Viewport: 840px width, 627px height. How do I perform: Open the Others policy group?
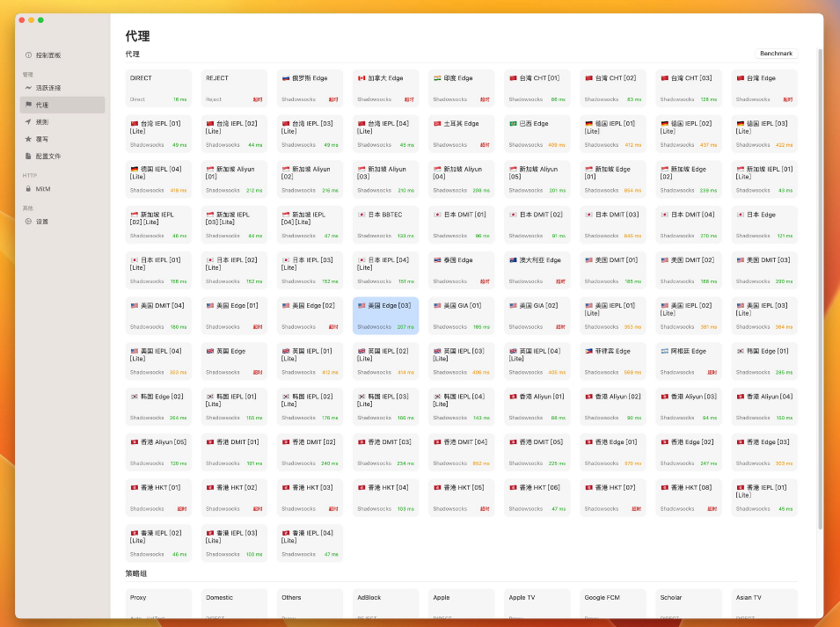click(x=310, y=603)
